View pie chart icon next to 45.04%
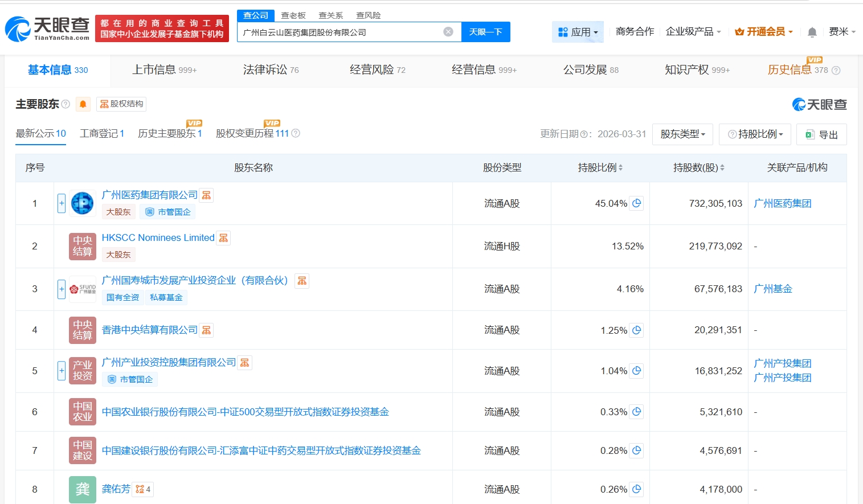 [x=637, y=203]
